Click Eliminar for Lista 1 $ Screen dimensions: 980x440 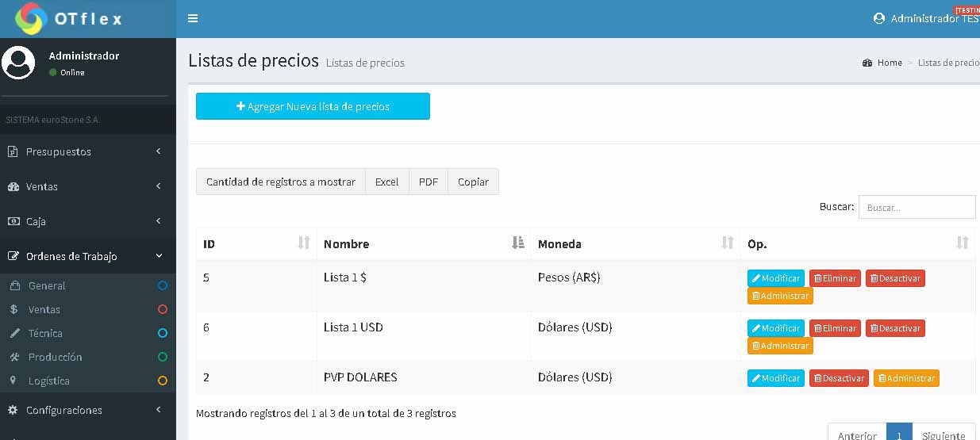click(834, 278)
